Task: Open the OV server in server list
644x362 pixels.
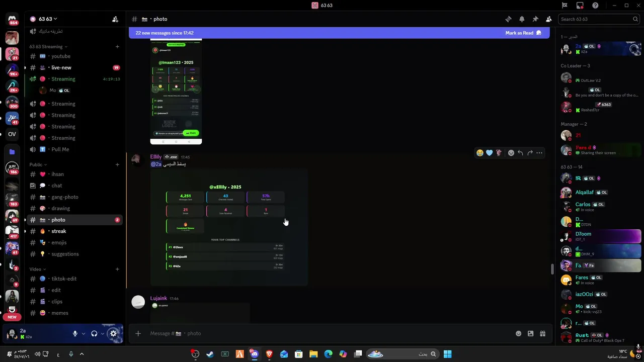Action: [12, 134]
